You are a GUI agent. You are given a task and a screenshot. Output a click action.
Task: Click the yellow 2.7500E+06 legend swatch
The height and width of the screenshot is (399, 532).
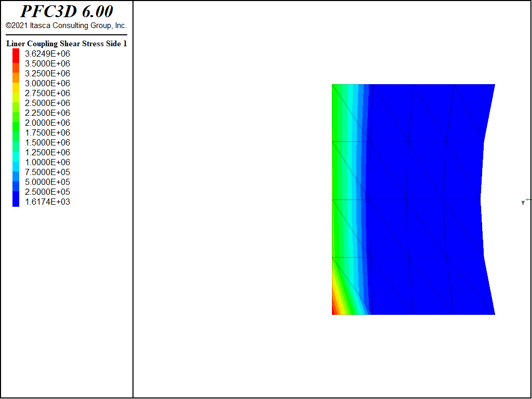pyautogui.click(x=16, y=88)
